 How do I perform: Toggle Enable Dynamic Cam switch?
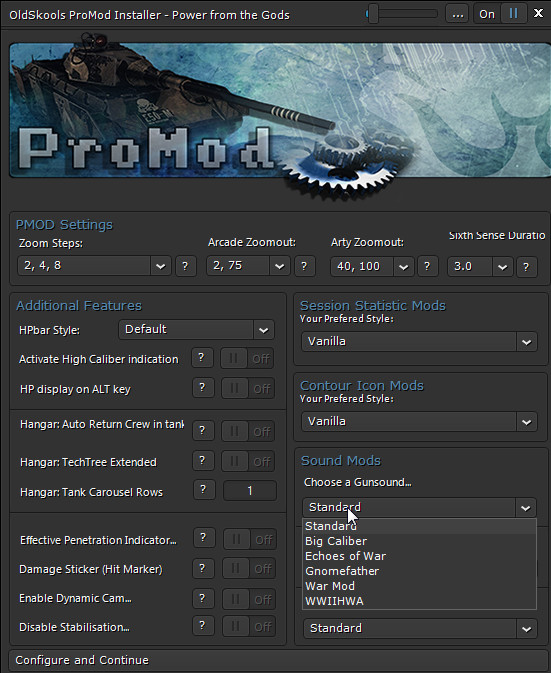(249, 599)
